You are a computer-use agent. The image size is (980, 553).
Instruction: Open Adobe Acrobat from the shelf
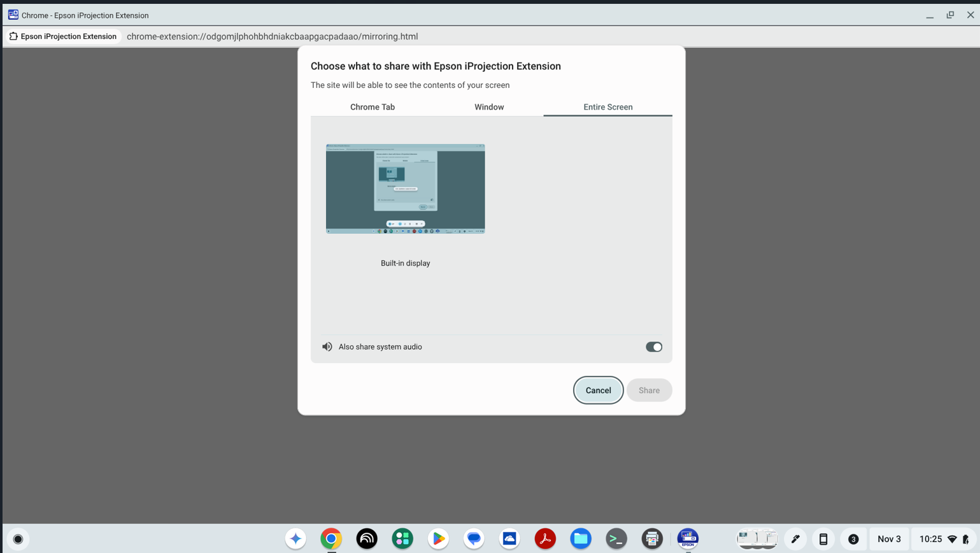[x=545, y=539]
